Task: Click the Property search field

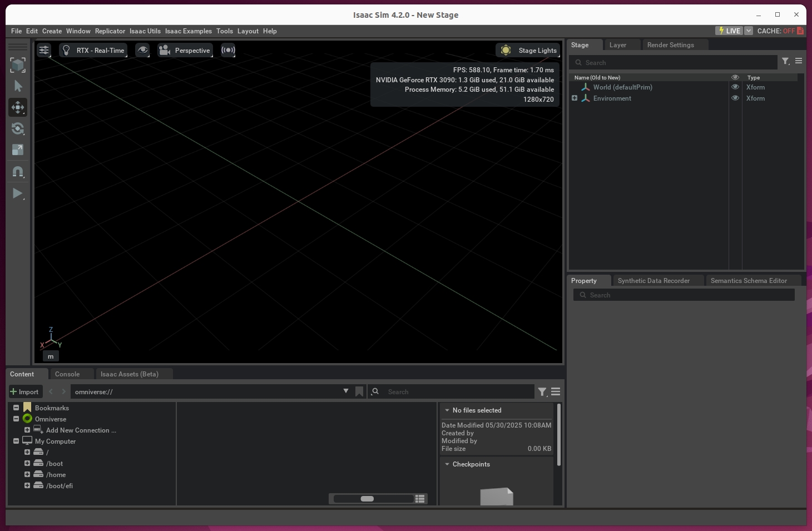Action: (x=684, y=295)
